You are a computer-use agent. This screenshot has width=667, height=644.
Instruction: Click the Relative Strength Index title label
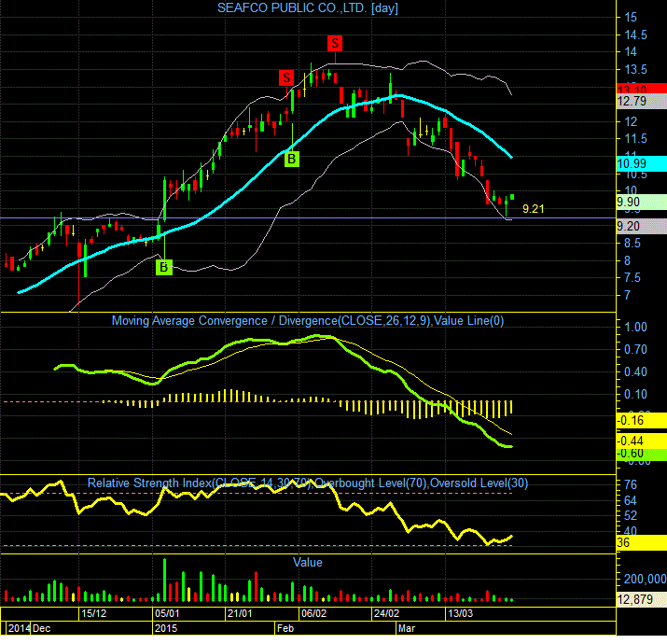tap(308, 483)
